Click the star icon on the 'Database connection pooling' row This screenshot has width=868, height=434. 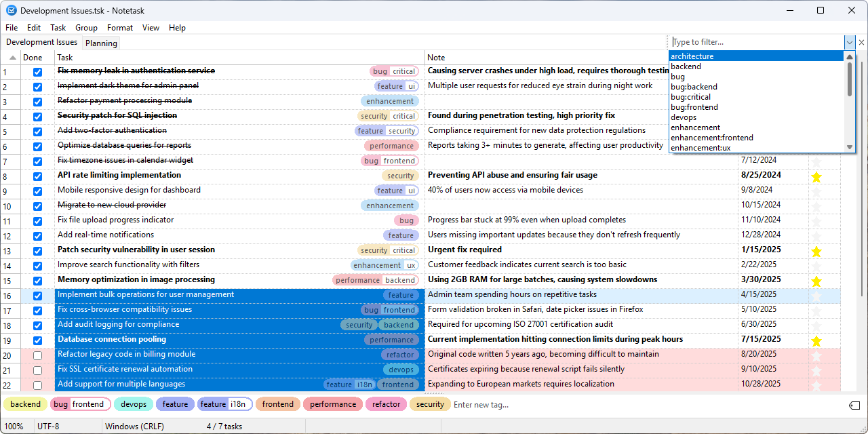816,340
